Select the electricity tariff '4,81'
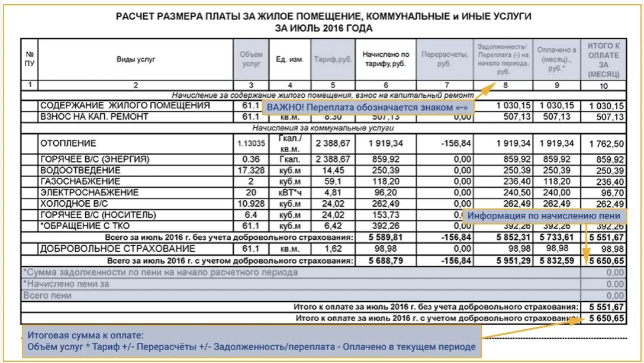644x363 pixels. pyautogui.click(x=333, y=193)
